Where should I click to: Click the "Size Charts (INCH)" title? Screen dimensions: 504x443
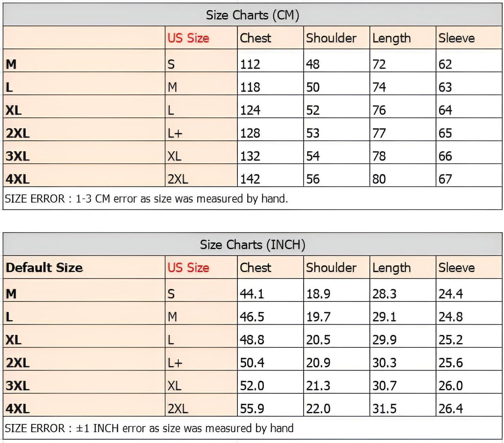[x=252, y=245]
